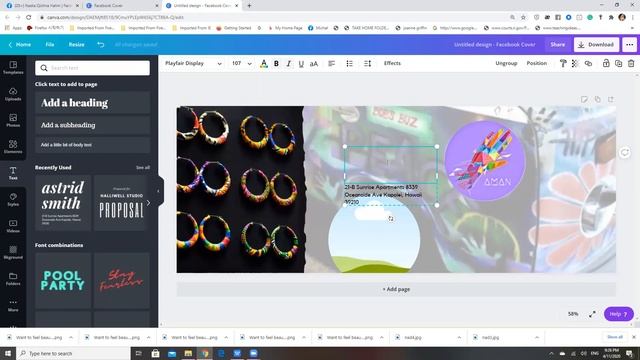Open the Styles sidebar panel

pos(13,200)
